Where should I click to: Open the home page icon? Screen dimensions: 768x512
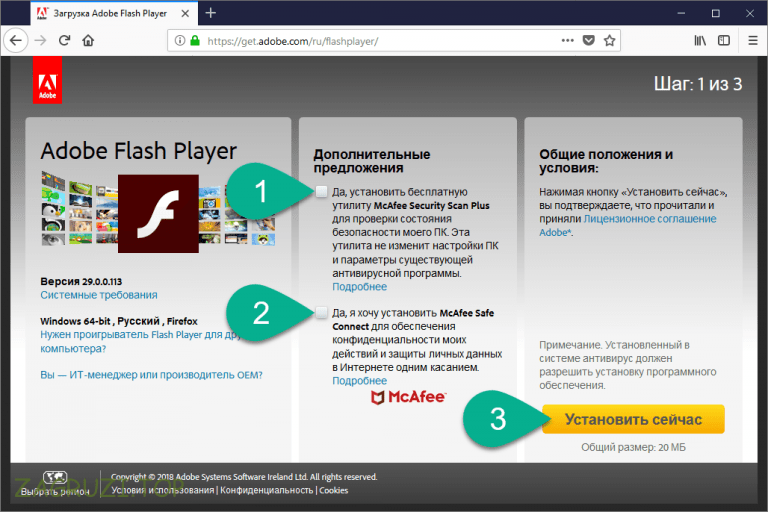tap(88, 40)
